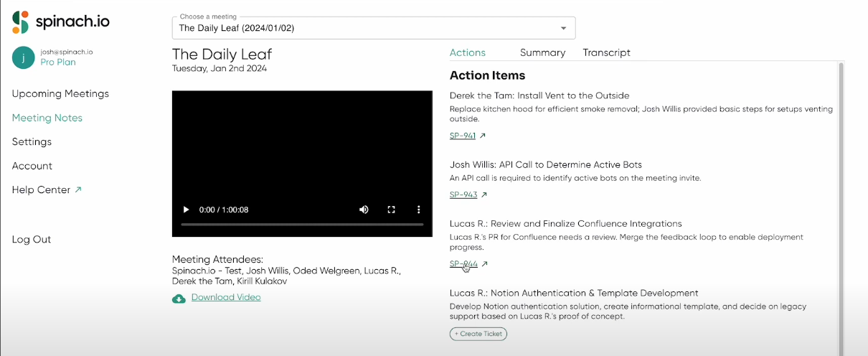This screenshot has height=356, width=868.
Task: Click the cloud download icon
Action: pyautogui.click(x=179, y=298)
